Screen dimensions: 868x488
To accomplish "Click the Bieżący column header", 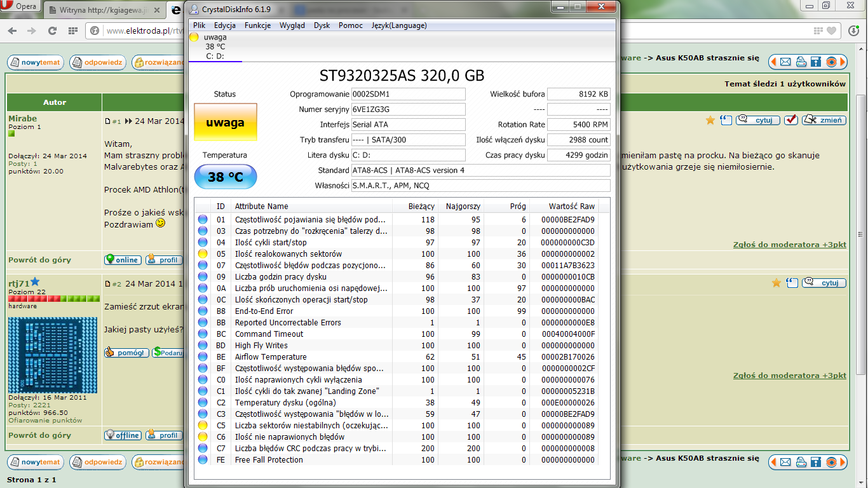I will tap(414, 206).
